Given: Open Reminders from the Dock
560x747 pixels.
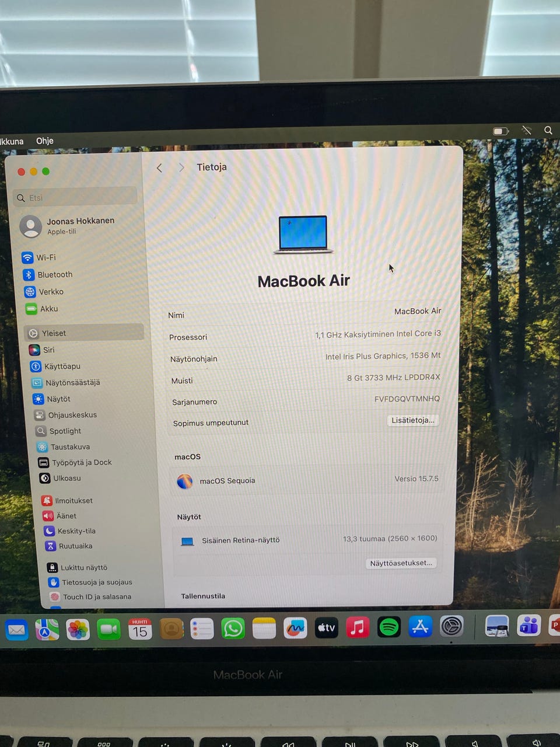Looking at the screenshot, I should tap(202, 629).
